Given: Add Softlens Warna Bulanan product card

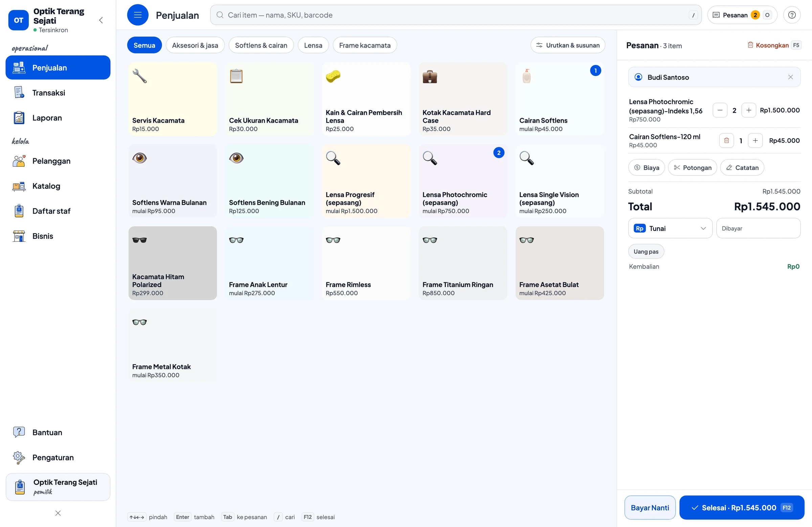Looking at the screenshot, I should pyautogui.click(x=173, y=181).
